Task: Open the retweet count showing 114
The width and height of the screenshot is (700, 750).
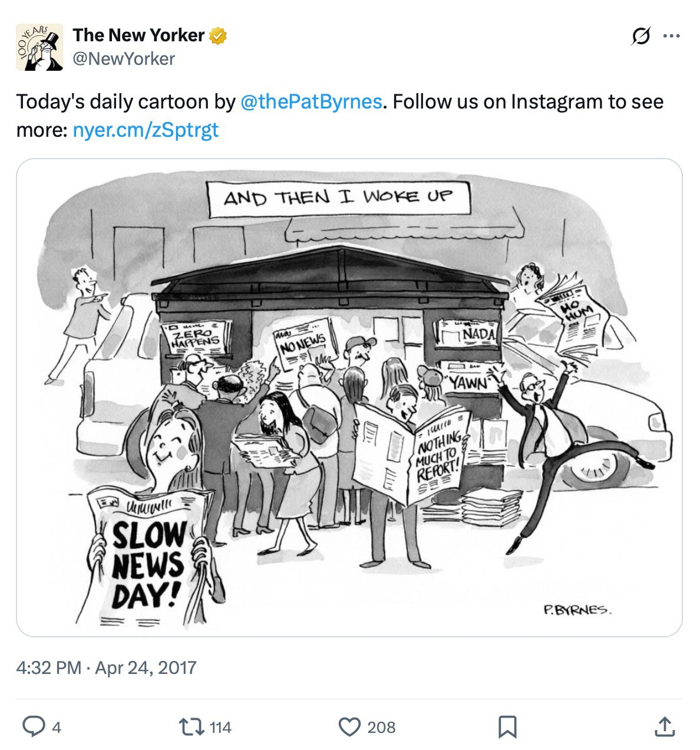Action: [220, 728]
